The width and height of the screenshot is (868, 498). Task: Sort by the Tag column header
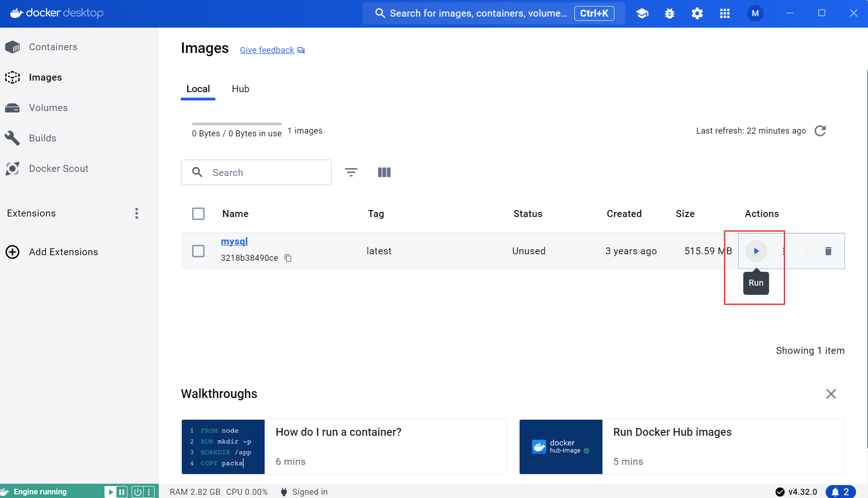[x=376, y=214]
